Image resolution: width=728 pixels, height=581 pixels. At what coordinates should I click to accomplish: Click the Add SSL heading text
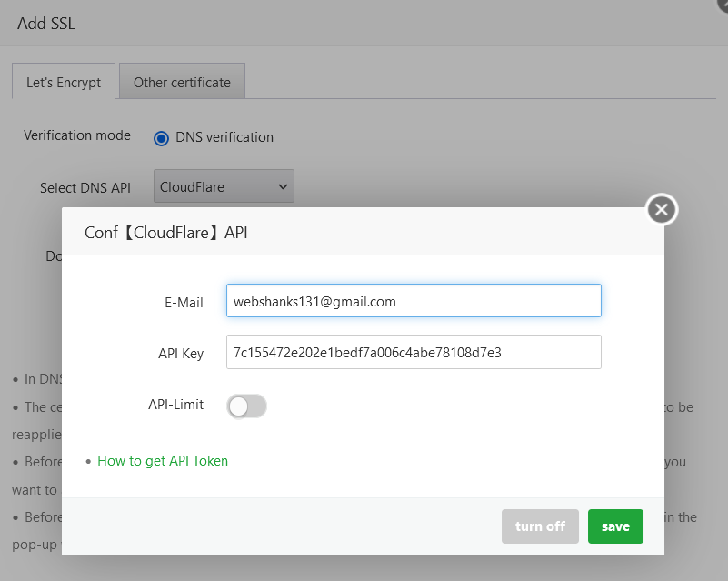point(46,24)
